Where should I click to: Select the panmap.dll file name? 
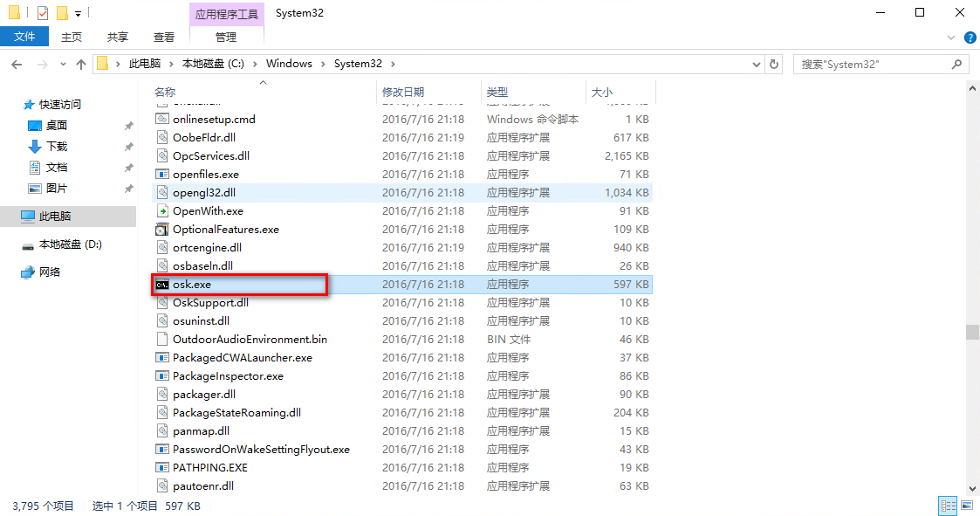[x=202, y=431]
